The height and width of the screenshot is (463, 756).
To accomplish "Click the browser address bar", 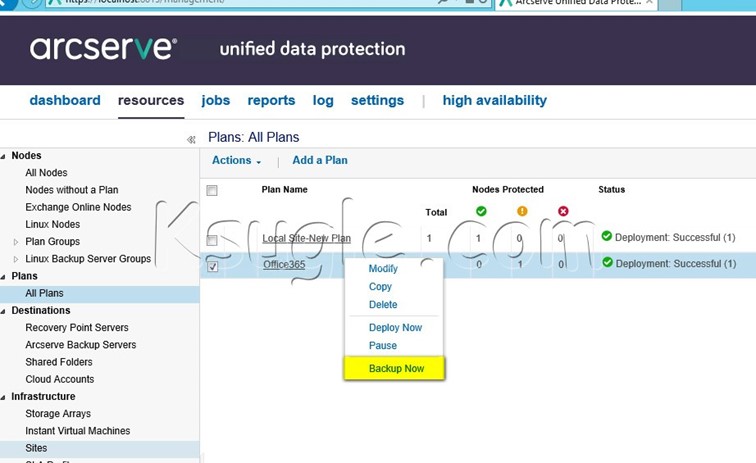I will click(x=270, y=2).
